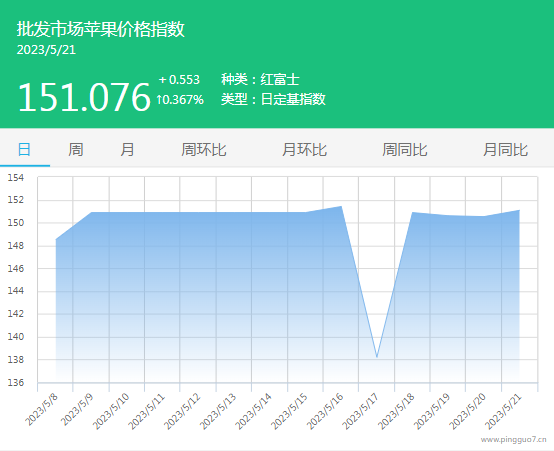Switch to 周环比 tab
554x451 pixels.
point(204,150)
